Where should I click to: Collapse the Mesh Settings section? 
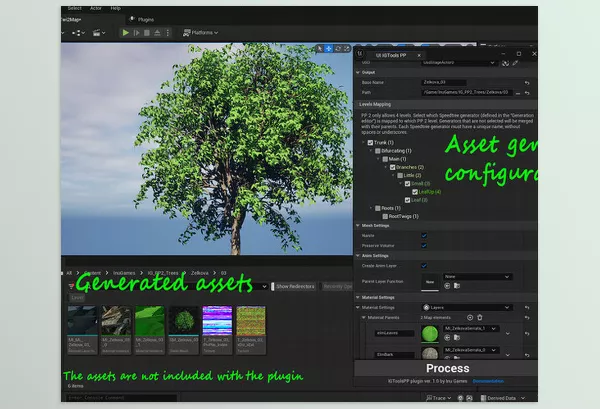358,226
